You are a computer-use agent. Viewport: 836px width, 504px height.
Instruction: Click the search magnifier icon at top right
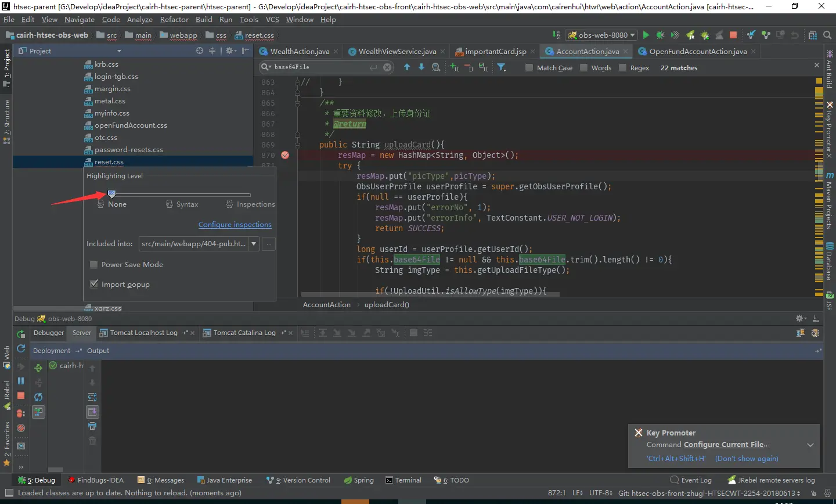(x=827, y=35)
